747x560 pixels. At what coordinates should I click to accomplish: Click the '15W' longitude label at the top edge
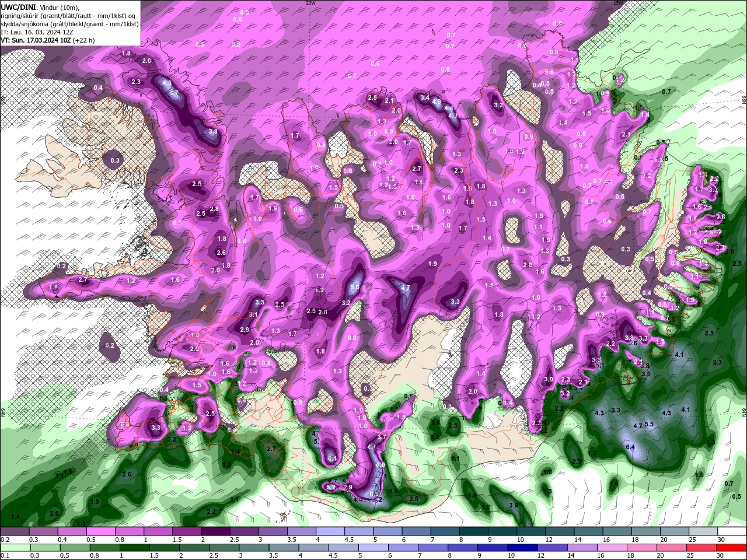(x=618, y=2)
